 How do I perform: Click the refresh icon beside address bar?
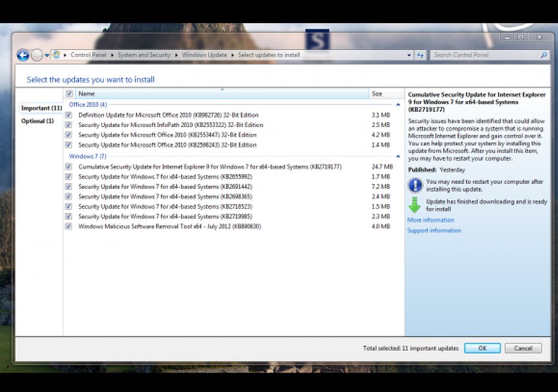tap(420, 55)
